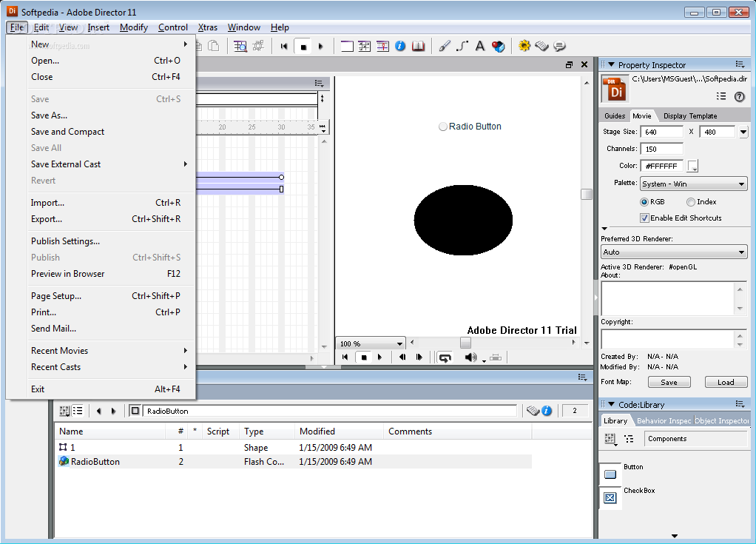The height and width of the screenshot is (544, 756).
Task: Click the Library list view icon
Action: coord(630,439)
